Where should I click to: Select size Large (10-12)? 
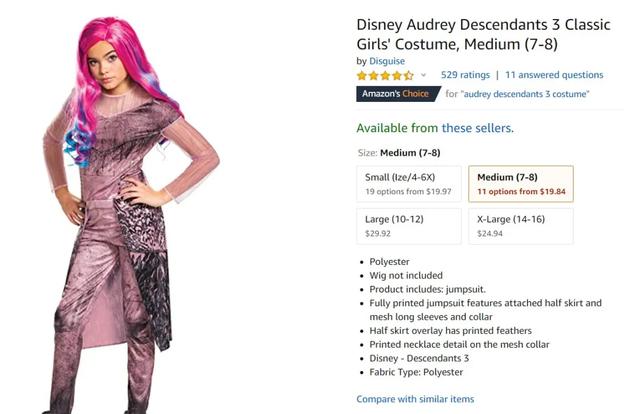coord(409,226)
